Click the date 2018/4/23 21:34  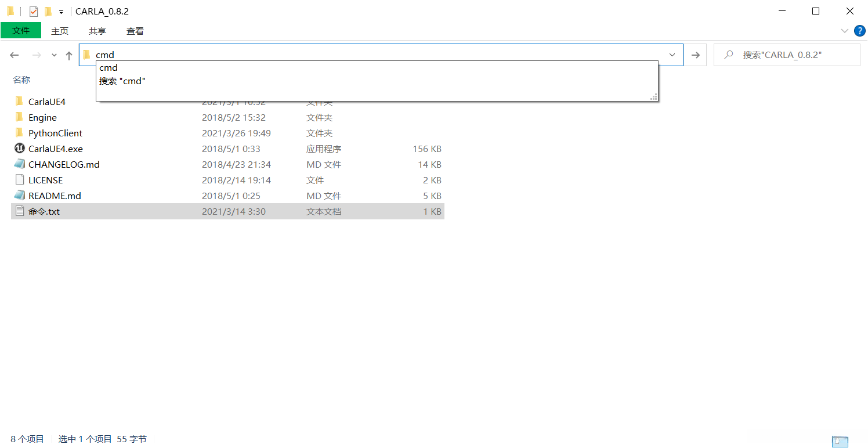pos(237,164)
